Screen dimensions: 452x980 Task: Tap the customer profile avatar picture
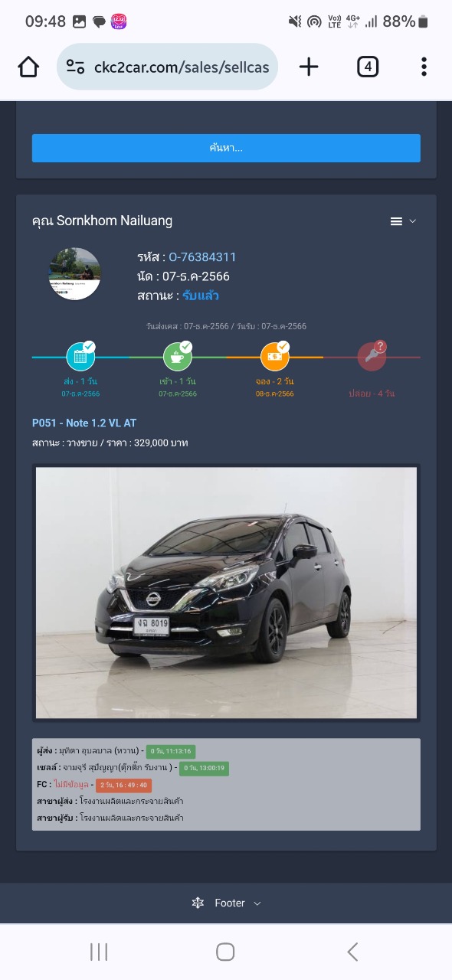click(x=75, y=273)
